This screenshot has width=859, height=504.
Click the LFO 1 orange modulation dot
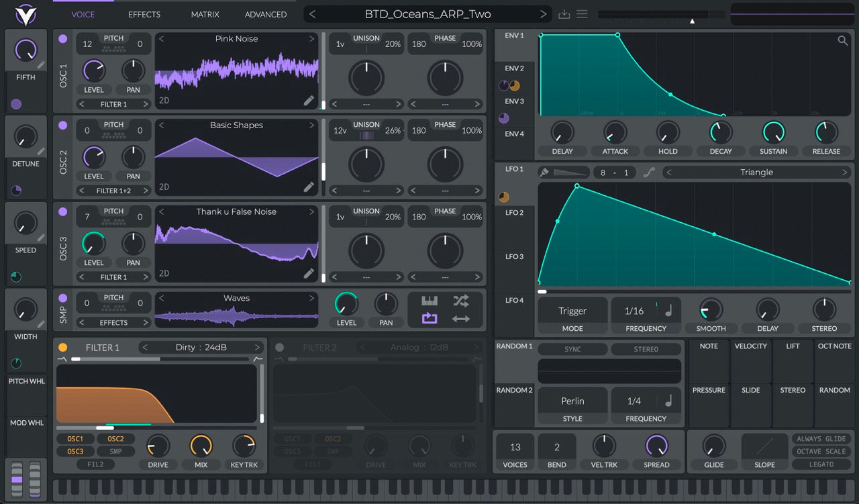(x=504, y=197)
